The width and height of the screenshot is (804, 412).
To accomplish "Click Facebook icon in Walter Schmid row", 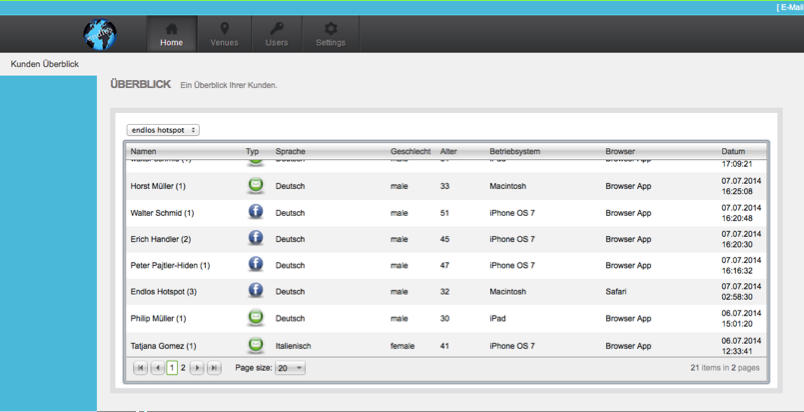I will [256, 212].
